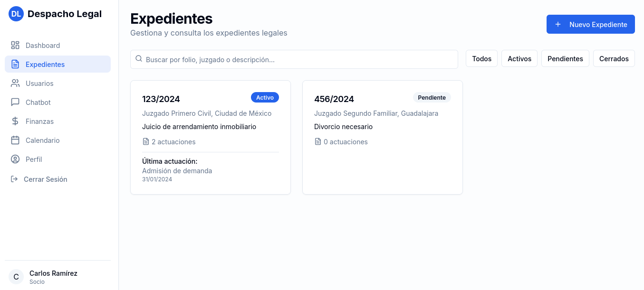This screenshot has width=644, height=290.
Task: Click the Cerrar Sesión logout arrow icon
Action: coord(14,179)
